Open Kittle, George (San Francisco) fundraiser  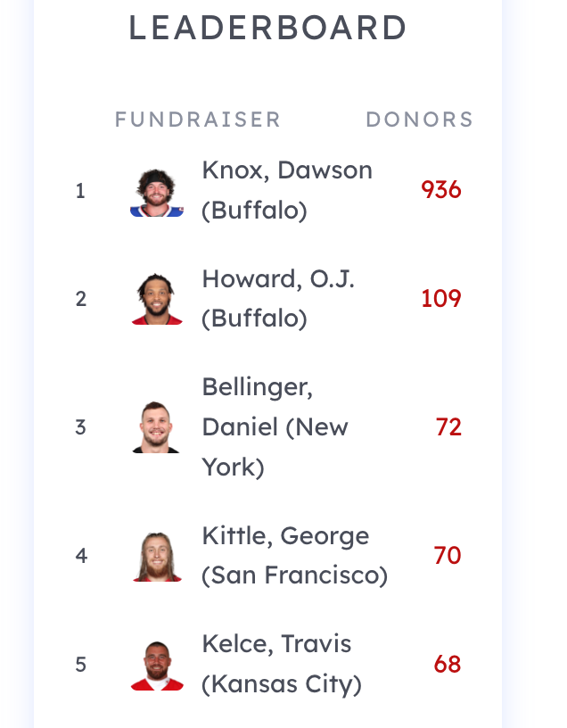tap(294, 555)
